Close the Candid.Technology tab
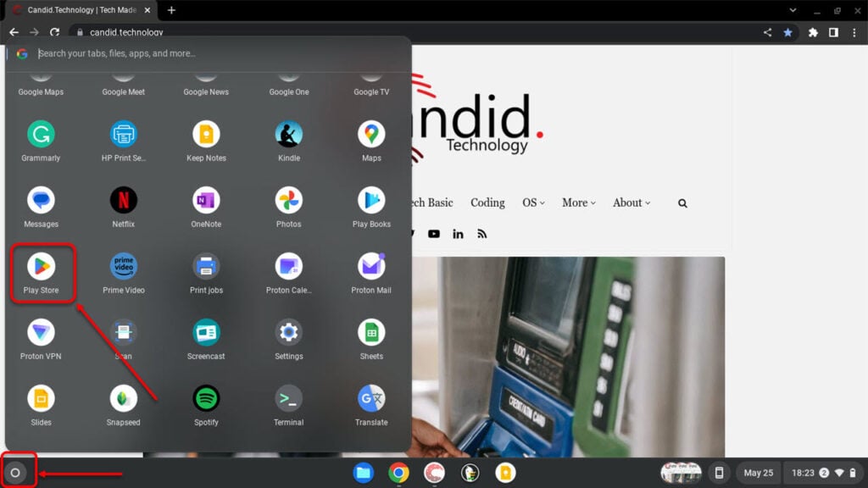The height and width of the screenshot is (488, 868). click(147, 10)
